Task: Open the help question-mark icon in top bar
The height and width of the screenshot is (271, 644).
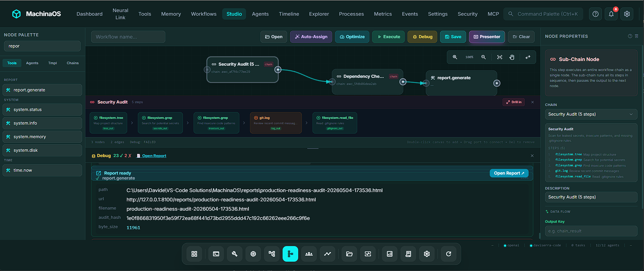Action: (595, 14)
